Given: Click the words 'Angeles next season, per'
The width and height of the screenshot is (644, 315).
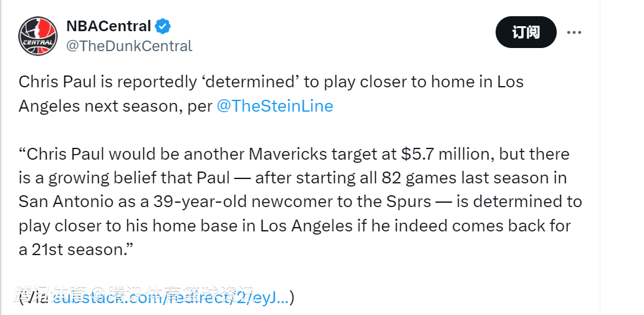Looking at the screenshot, I should pos(115,106).
